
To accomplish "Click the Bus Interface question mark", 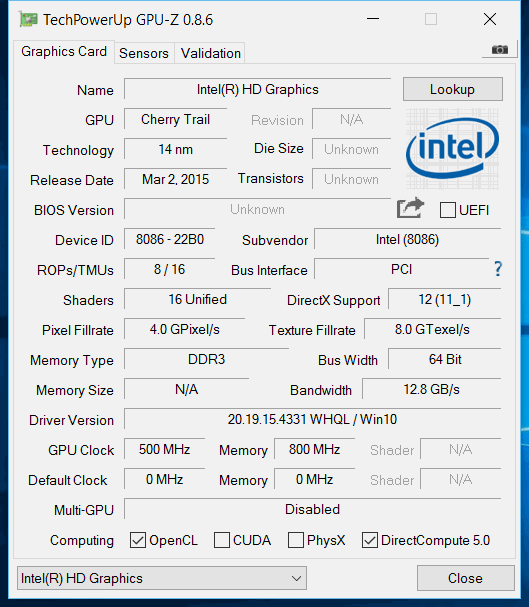I will point(498,269).
